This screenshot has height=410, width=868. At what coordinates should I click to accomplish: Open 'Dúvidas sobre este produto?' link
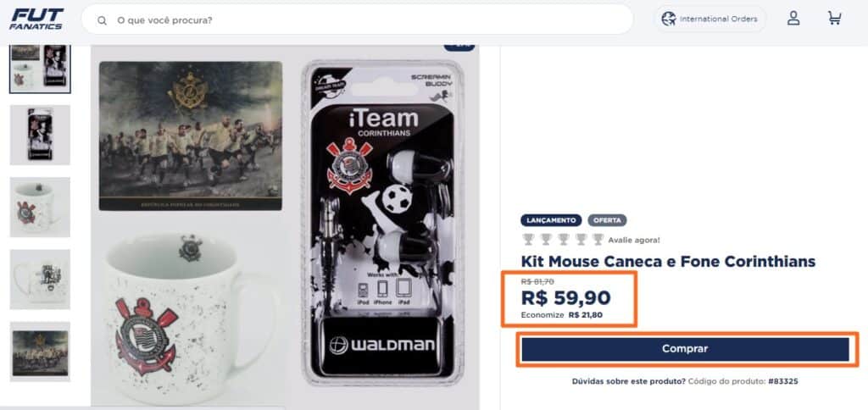click(629, 381)
